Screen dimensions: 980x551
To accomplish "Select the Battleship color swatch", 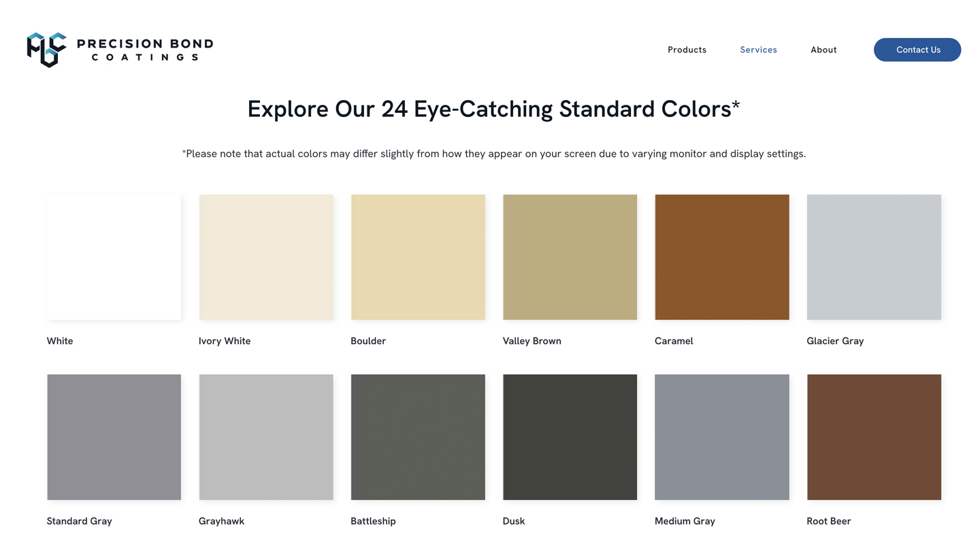I will (x=418, y=437).
